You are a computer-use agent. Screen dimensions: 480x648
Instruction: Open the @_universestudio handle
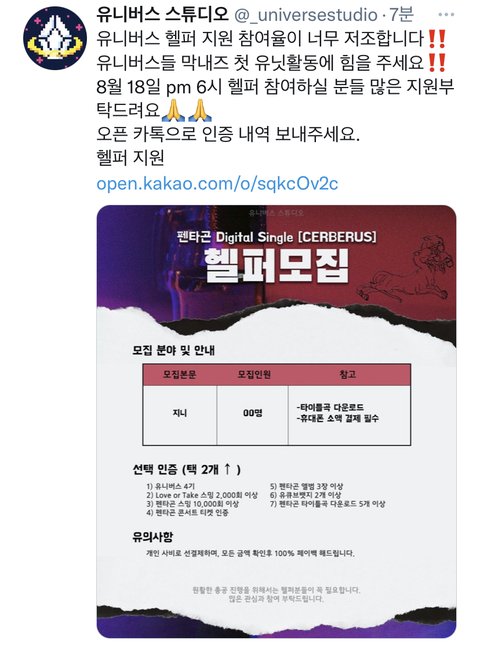click(x=306, y=15)
